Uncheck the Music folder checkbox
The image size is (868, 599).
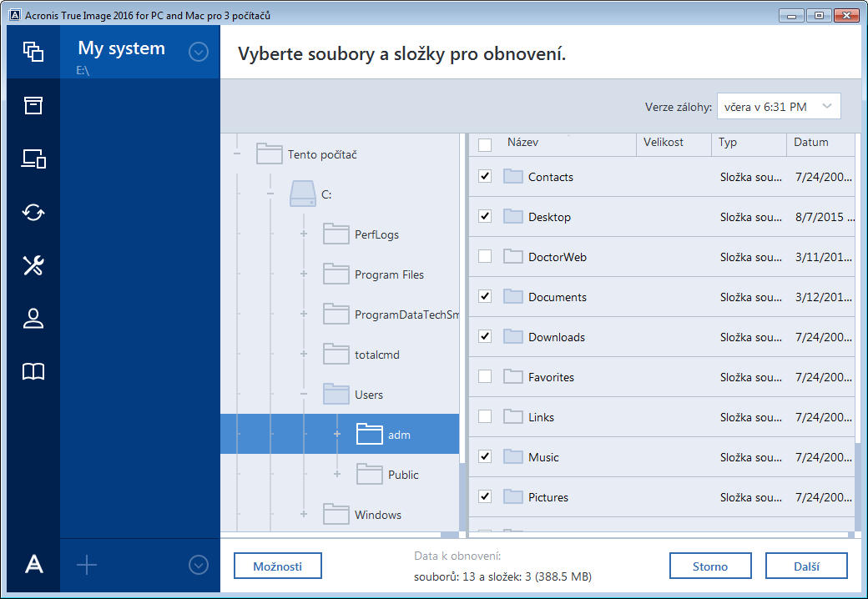pos(485,457)
